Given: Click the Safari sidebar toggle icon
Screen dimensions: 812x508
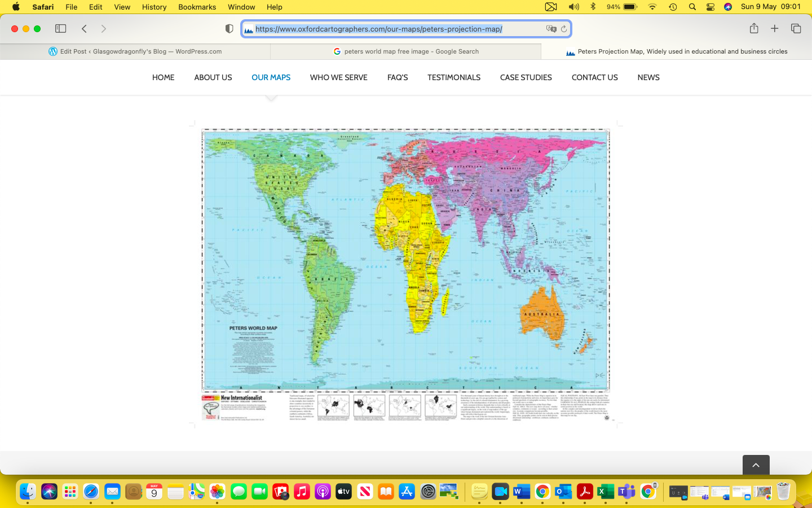Looking at the screenshot, I should [60, 29].
